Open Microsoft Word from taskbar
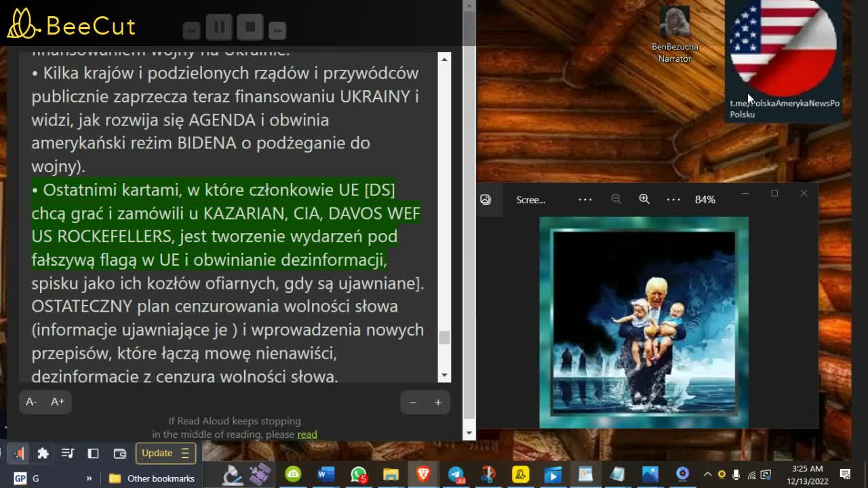This screenshot has width=868, height=488. [325, 474]
